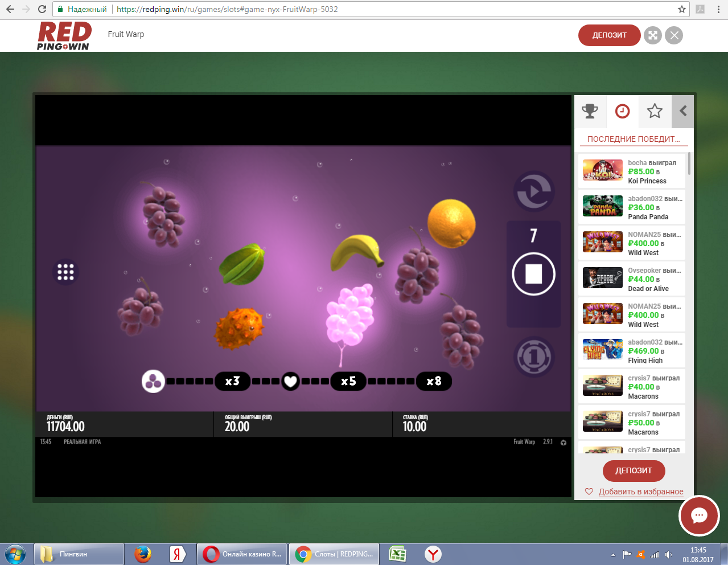Open the Dead or Alive thumbnail
The width and height of the screenshot is (728, 565).
point(603,278)
